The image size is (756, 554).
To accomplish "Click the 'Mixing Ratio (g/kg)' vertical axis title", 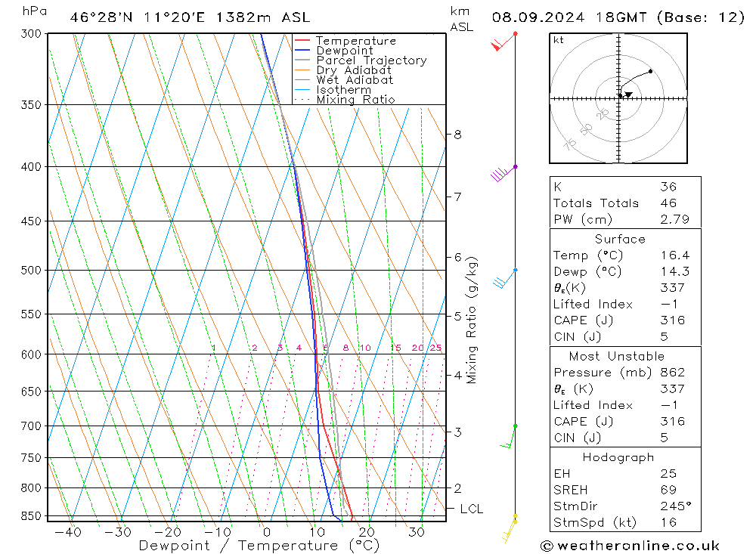I will point(472,320).
